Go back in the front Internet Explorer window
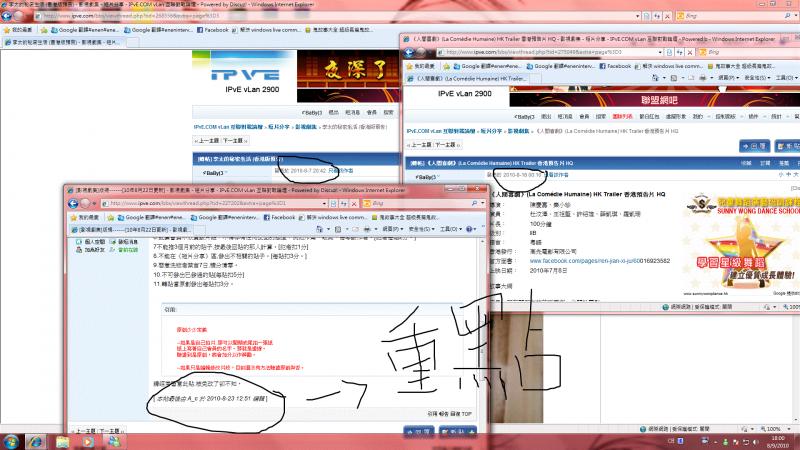The image size is (800, 450). [73, 204]
